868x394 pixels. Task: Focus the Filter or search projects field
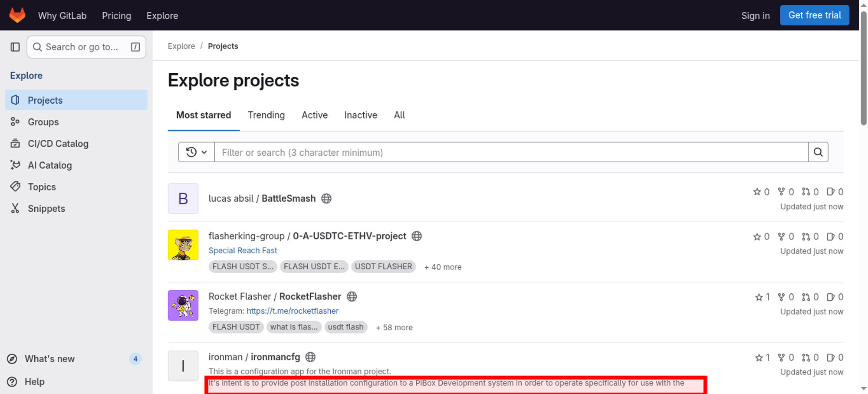(511, 152)
